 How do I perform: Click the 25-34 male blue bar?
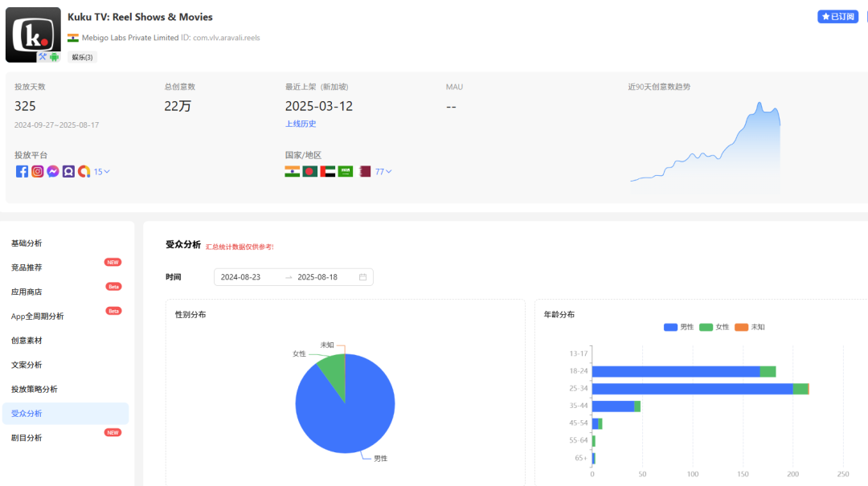[x=693, y=389]
